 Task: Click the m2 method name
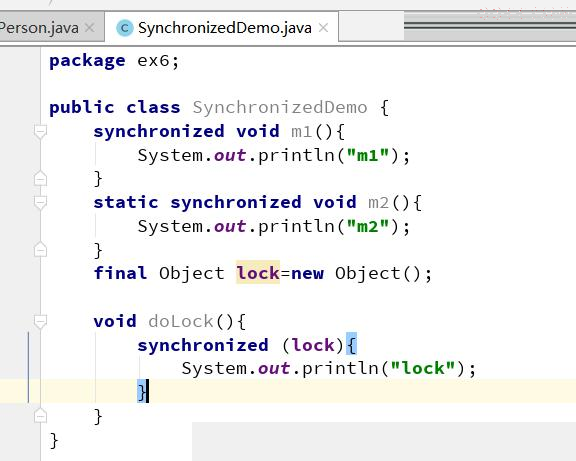coord(378,202)
